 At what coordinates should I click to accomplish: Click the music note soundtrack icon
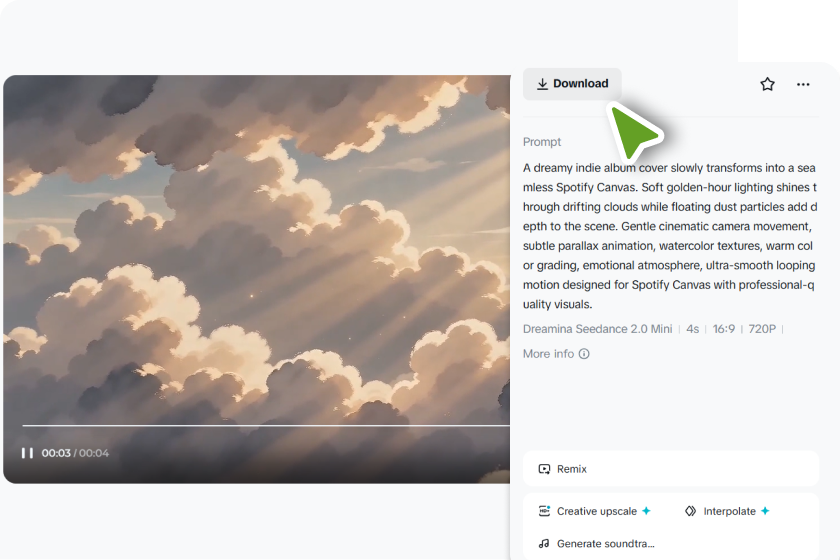[x=544, y=543]
